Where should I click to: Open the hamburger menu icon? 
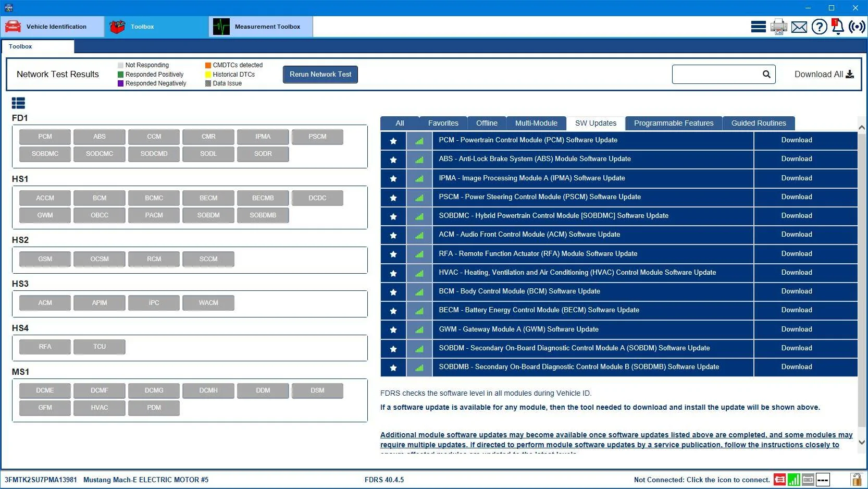tap(758, 27)
